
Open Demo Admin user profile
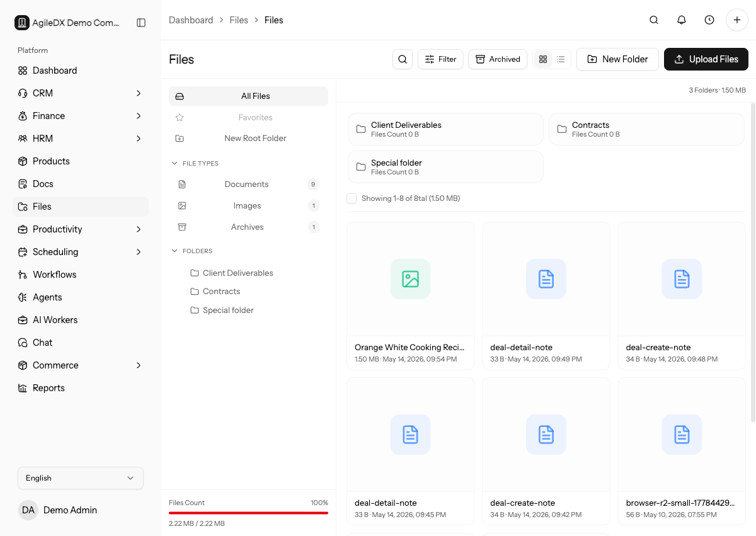(81, 510)
